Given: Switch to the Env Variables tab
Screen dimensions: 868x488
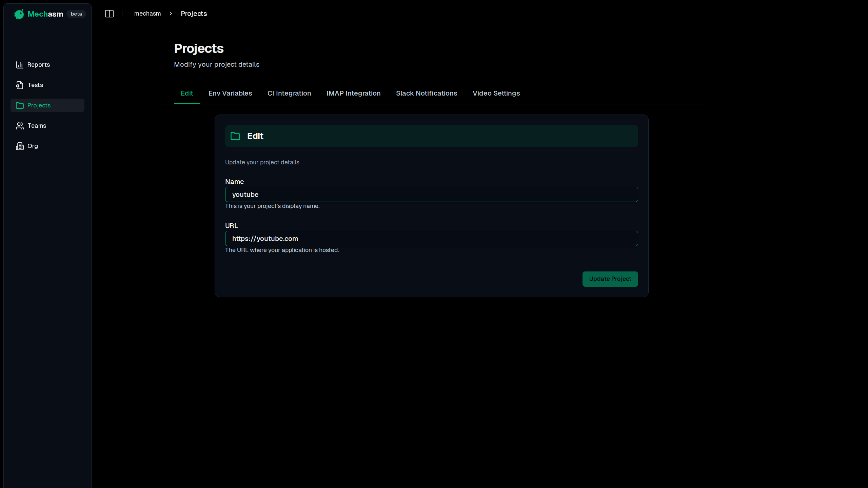Looking at the screenshot, I should pyautogui.click(x=230, y=93).
